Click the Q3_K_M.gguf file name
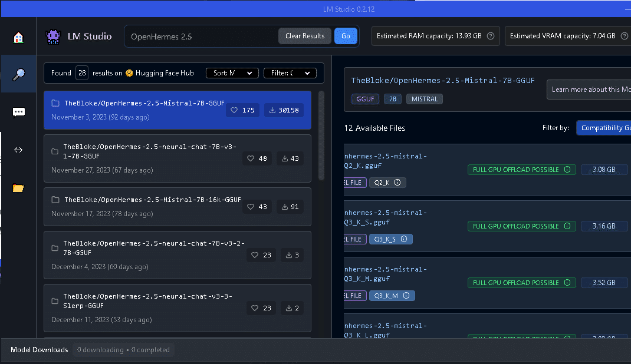This screenshot has width=631, height=364. (x=386, y=274)
